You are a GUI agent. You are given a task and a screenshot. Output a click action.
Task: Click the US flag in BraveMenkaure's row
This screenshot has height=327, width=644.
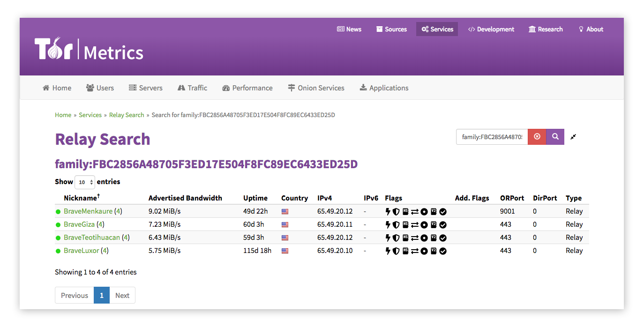coord(285,211)
